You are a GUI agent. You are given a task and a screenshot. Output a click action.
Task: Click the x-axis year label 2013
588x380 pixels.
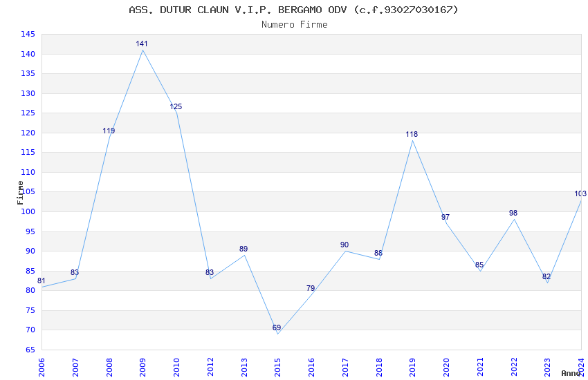[244, 368]
